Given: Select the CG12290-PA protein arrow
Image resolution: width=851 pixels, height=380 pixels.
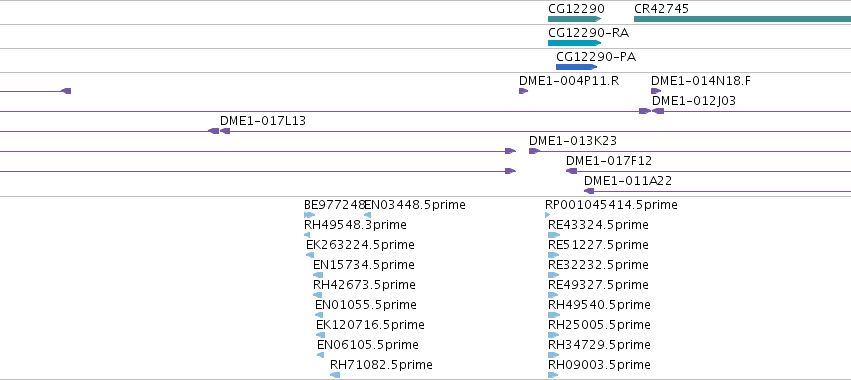Looking at the screenshot, I should [x=576, y=67].
